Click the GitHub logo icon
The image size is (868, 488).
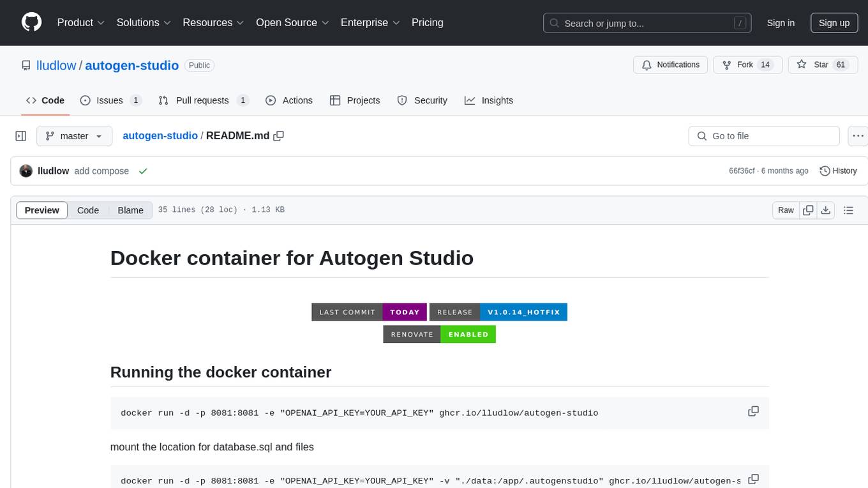[x=31, y=22]
